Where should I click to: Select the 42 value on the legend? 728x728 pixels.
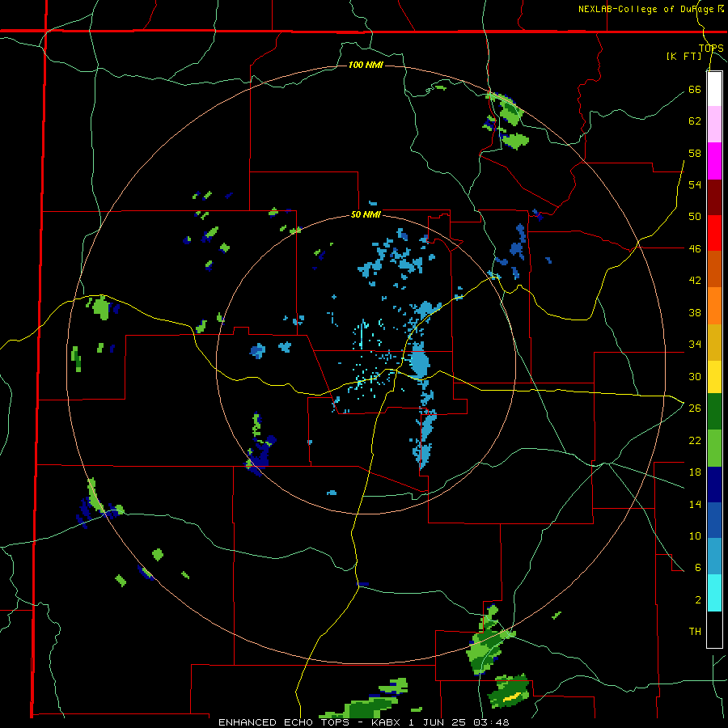(x=695, y=281)
